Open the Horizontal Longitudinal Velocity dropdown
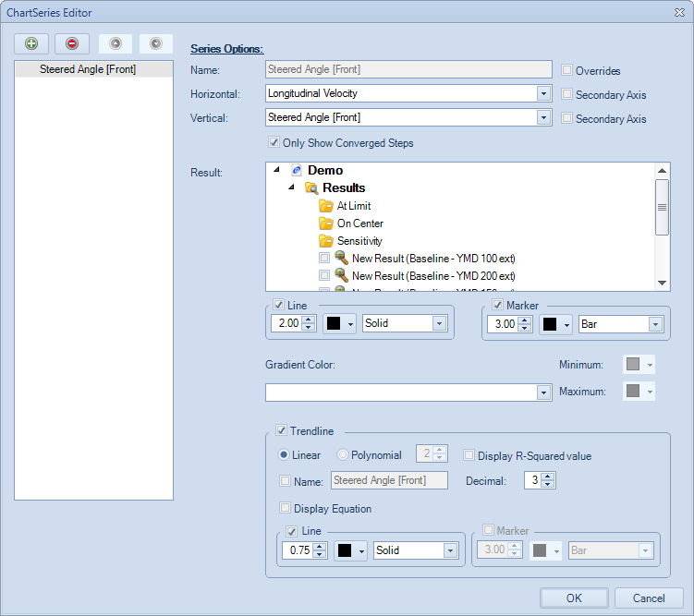The height and width of the screenshot is (616, 694). point(543,94)
